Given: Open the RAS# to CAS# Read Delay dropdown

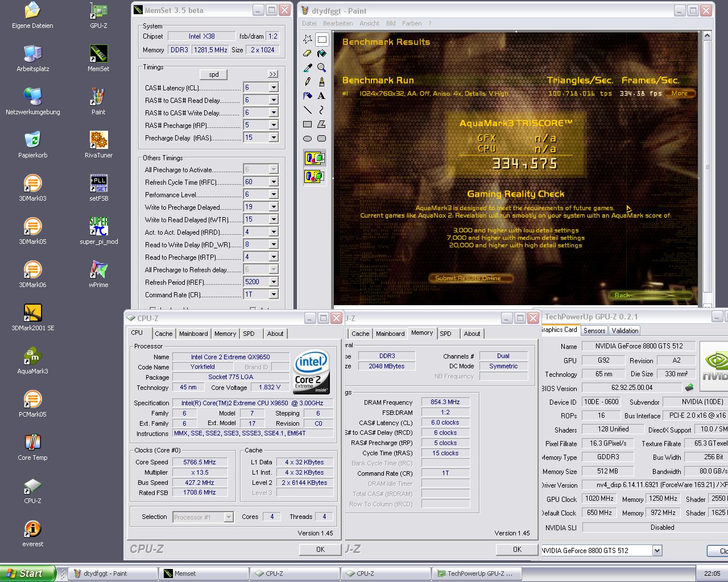Looking at the screenshot, I should [274, 100].
